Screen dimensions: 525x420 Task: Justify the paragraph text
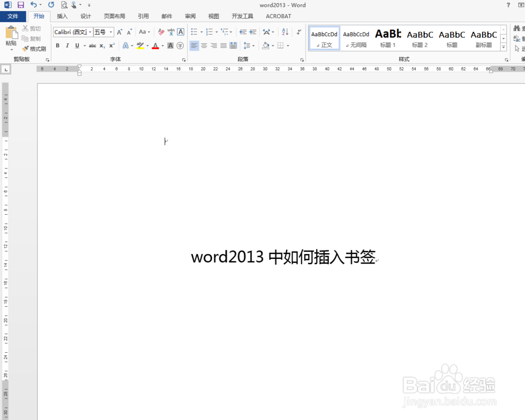[223, 46]
